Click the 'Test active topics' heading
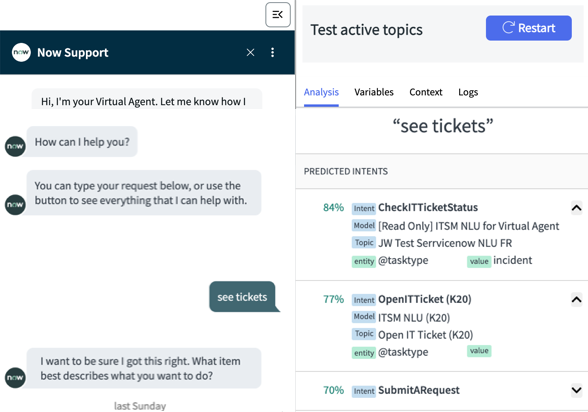Image resolution: width=588 pixels, height=412 pixels. (366, 30)
